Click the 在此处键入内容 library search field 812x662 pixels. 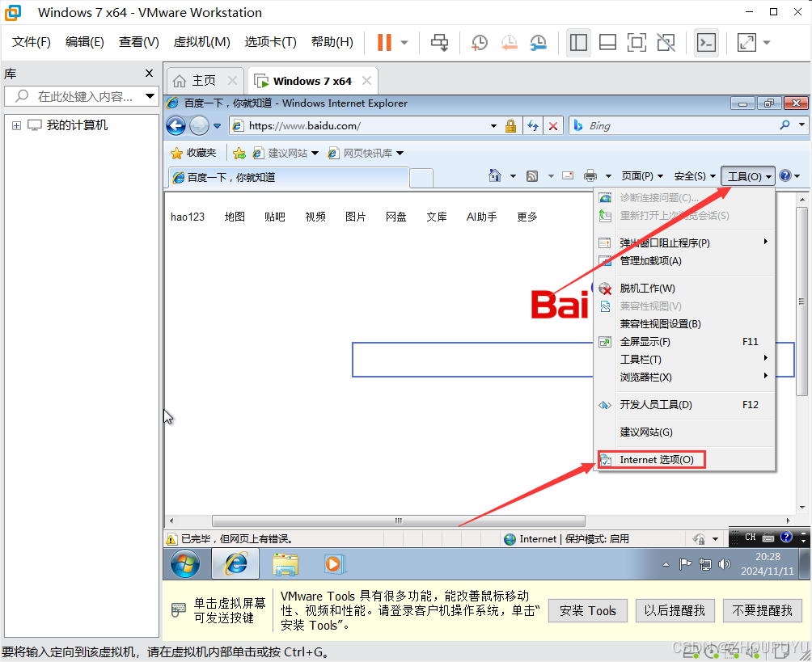(x=82, y=96)
